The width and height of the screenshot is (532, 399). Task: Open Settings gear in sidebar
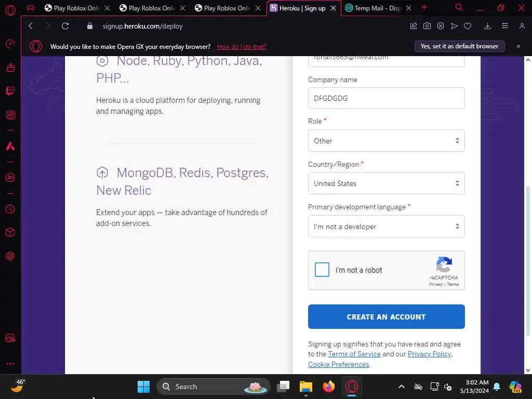[x=10, y=256]
